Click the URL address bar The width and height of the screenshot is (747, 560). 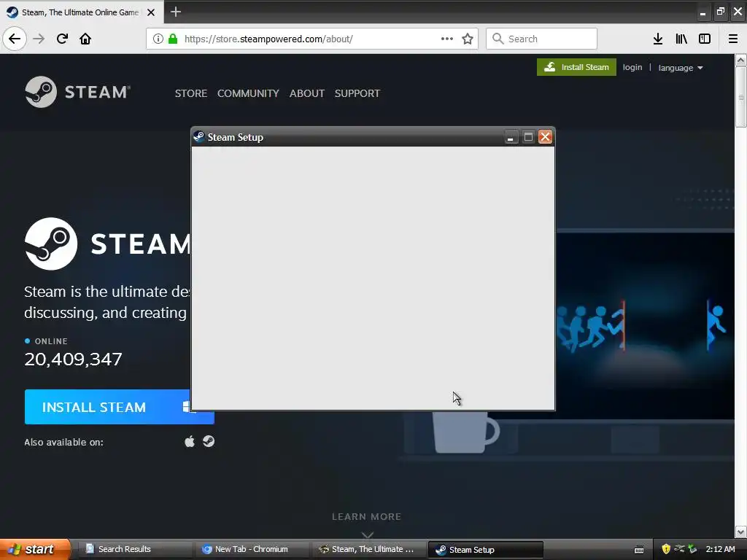coord(312,39)
